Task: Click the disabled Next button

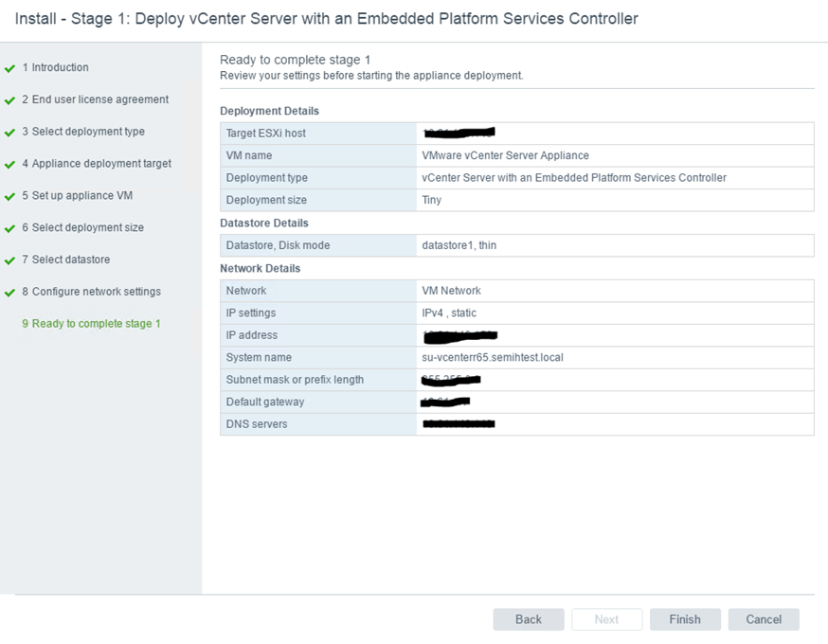Action: (606, 619)
